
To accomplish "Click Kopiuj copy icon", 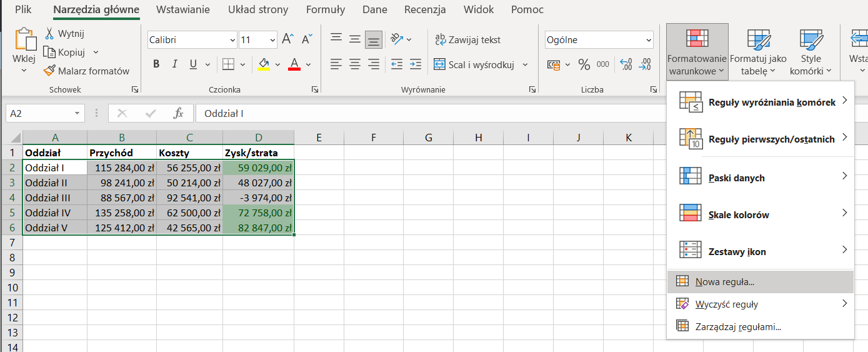I will pyautogui.click(x=50, y=53).
